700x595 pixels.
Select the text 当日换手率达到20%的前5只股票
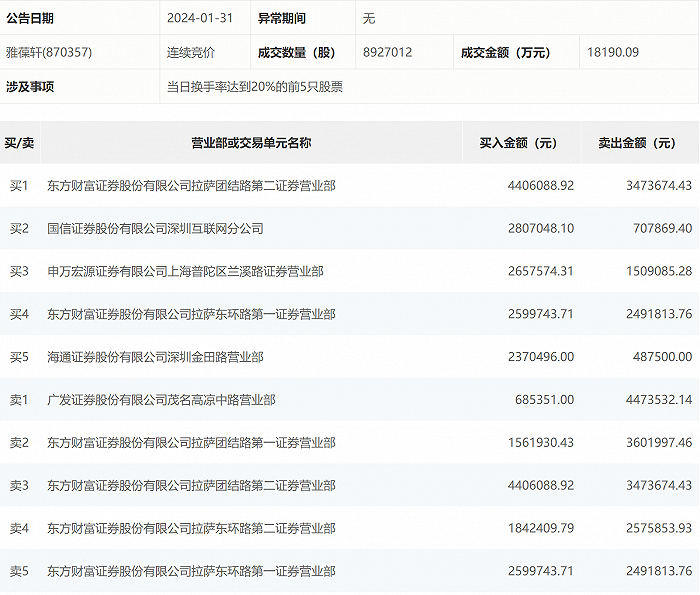[x=255, y=87]
